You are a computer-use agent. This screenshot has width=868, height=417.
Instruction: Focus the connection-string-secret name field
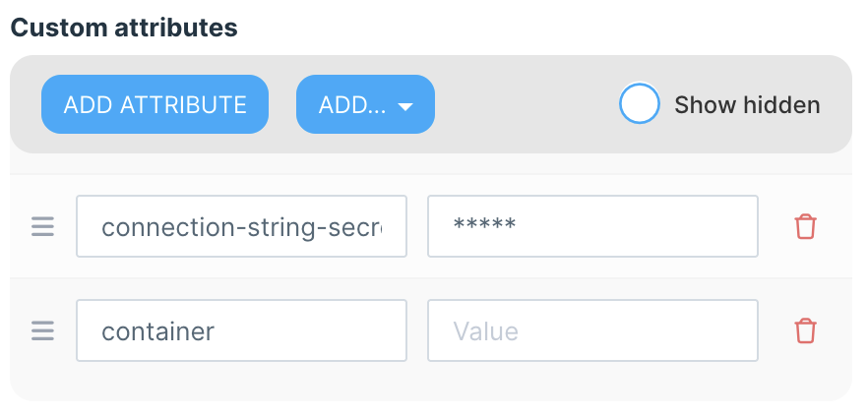(241, 227)
